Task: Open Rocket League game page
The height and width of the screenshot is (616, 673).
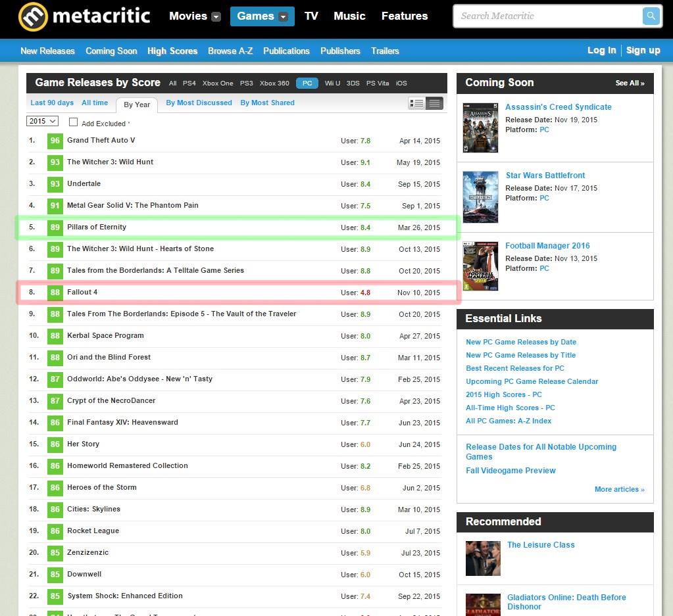Action: [93, 531]
